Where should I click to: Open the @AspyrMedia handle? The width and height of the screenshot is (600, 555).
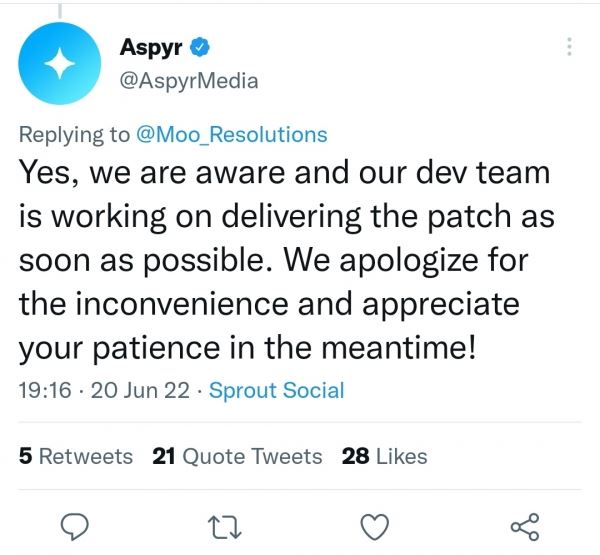tap(189, 81)
